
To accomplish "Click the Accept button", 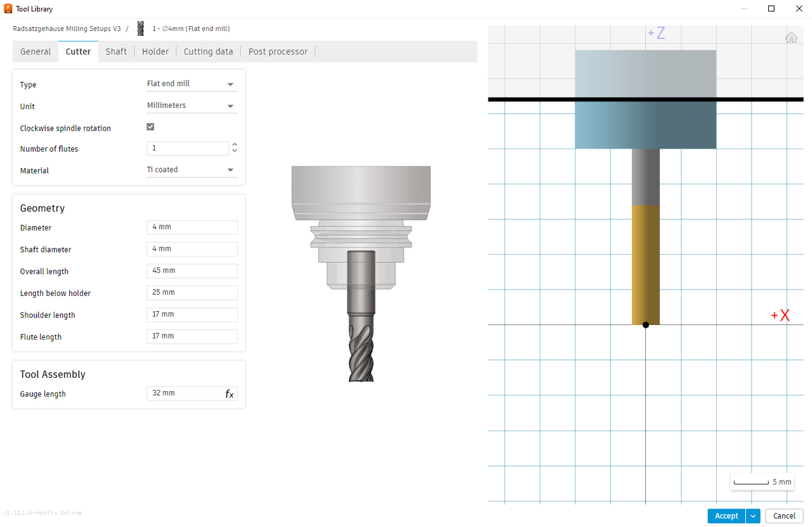I will [726, 516].
